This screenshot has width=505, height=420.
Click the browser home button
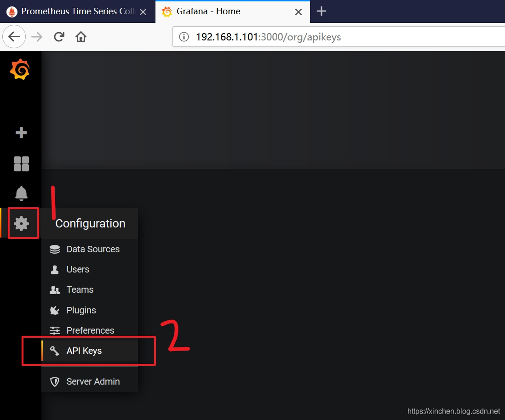click(x=81, y=37)
